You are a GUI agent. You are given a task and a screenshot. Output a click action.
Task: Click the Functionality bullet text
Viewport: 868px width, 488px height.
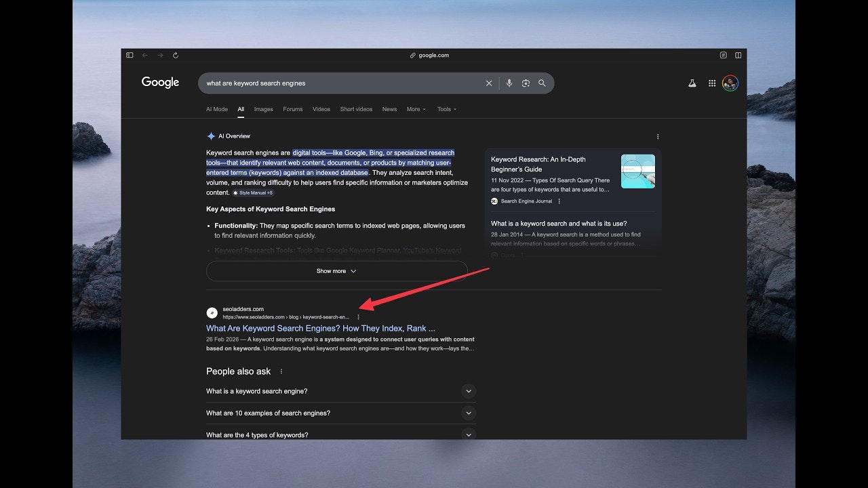tap(340, 230)
